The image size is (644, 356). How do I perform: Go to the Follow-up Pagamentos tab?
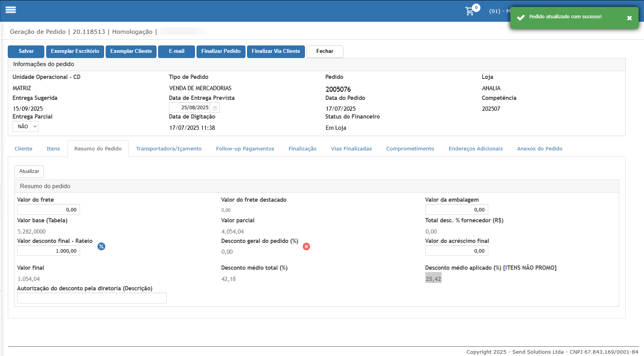tap(245, 149)
